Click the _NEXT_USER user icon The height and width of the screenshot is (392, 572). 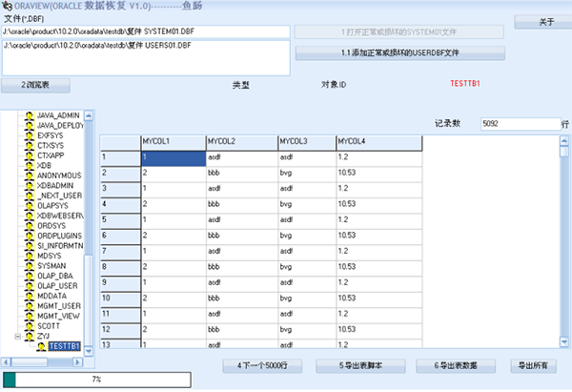pos(30,196)
